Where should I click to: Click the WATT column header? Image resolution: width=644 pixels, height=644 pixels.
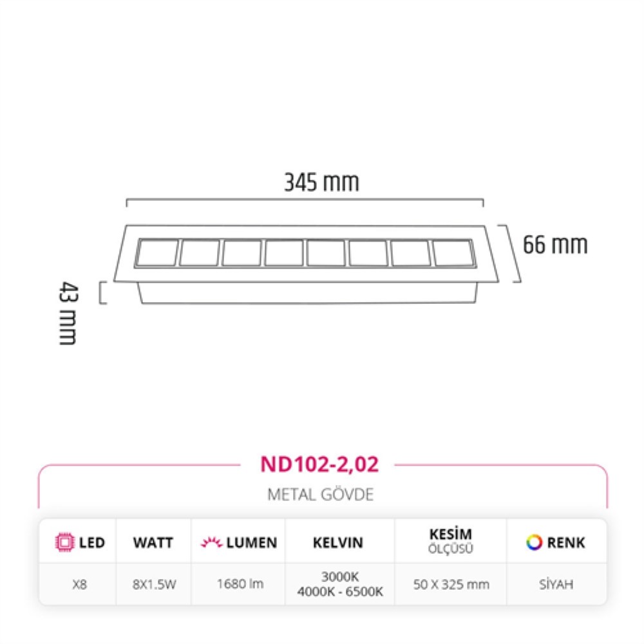coord(153,542)
